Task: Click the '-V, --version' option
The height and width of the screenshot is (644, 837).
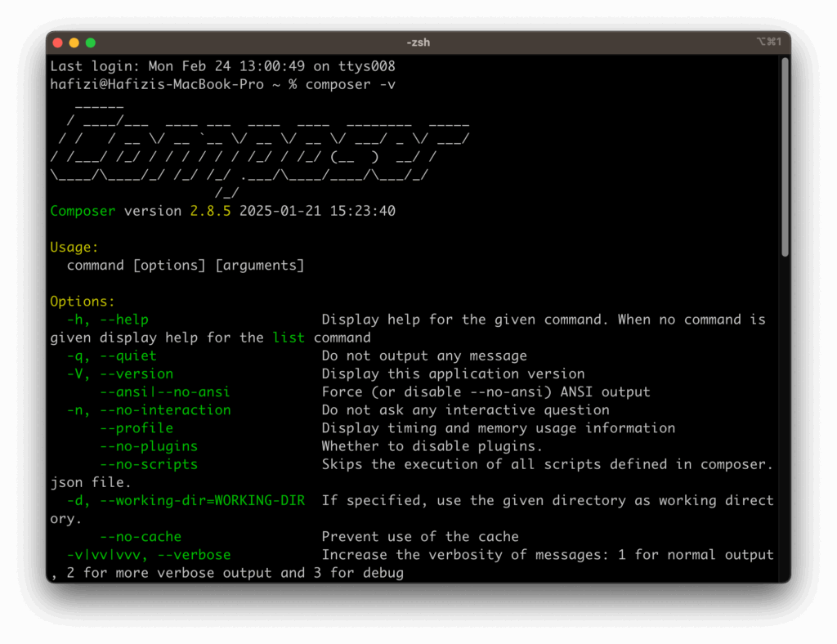Action: tap(120, 374)
